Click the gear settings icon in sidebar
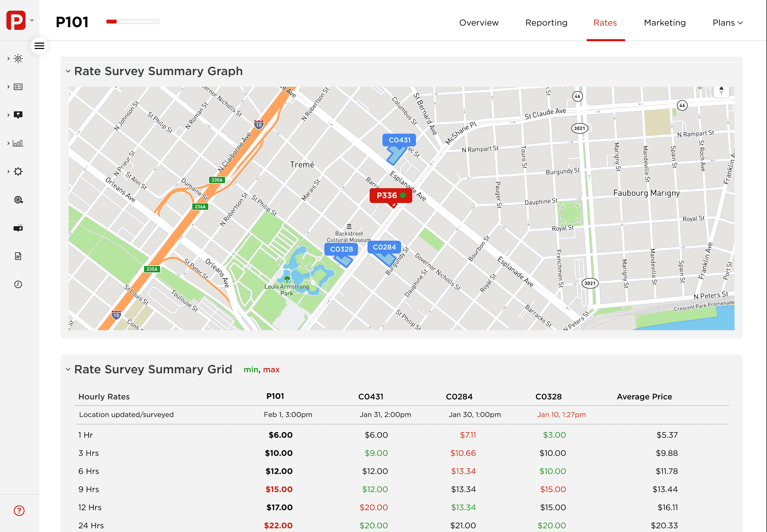 click(x=18, y=172)
